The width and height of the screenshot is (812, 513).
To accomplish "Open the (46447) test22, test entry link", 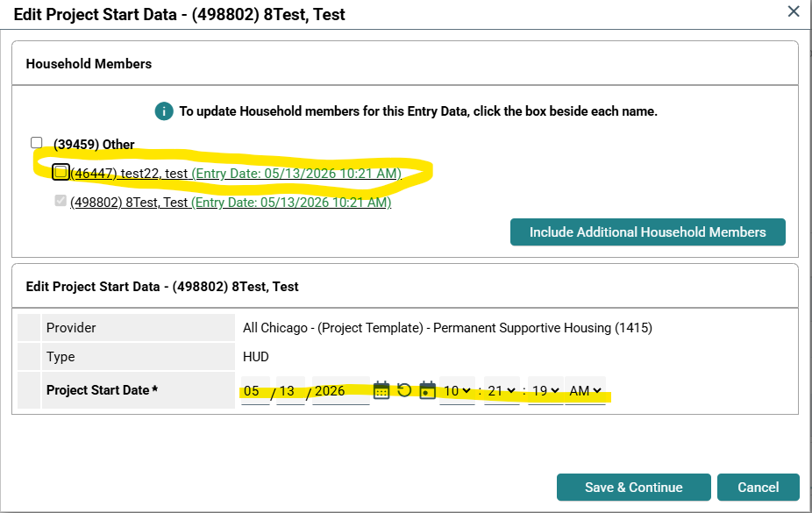I will click(x=236, y=174).
